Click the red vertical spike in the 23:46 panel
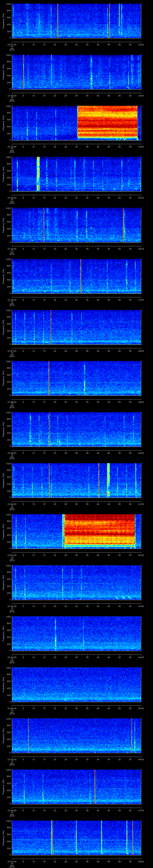Image resolution: width=153 pixels, height=868 pixels. coord(95,787)
